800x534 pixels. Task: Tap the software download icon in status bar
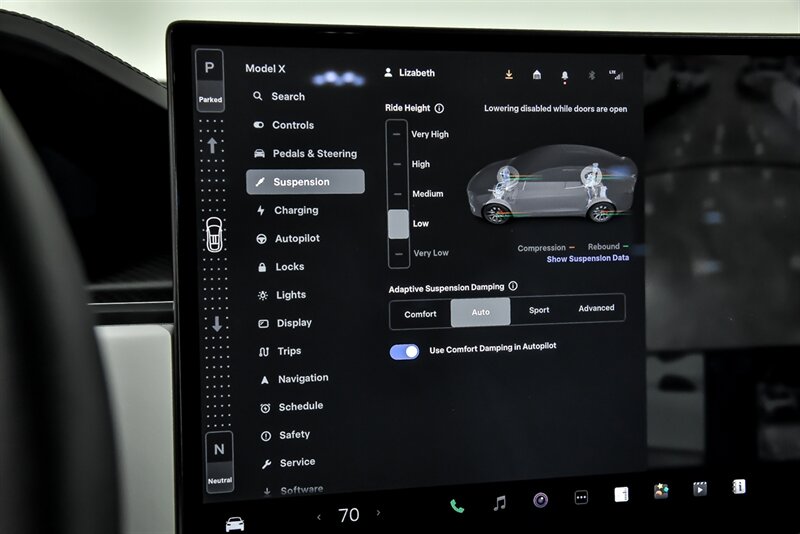tap(508, 74)
